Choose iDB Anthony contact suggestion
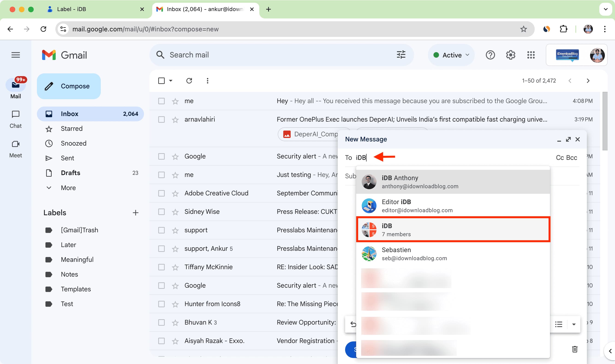 (x=453, y=182)
